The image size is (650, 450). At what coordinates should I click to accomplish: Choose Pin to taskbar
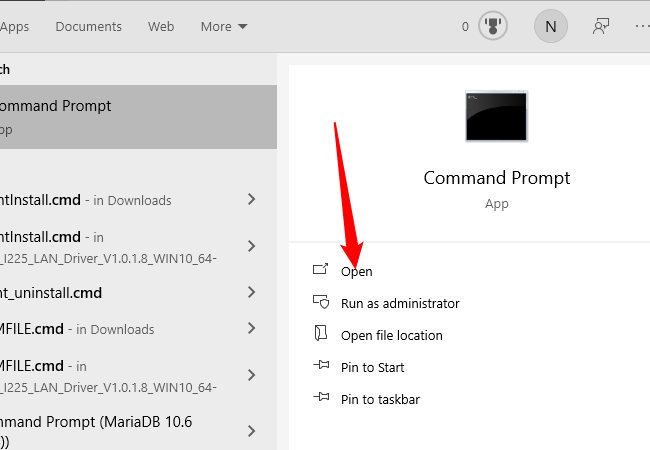[x=380, y=399]
